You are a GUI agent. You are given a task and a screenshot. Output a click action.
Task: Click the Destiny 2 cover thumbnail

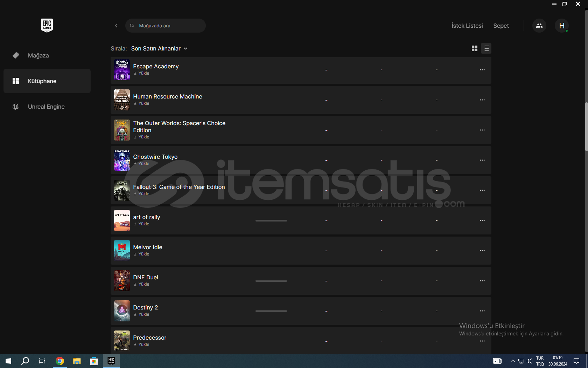(x=122, y=311)
